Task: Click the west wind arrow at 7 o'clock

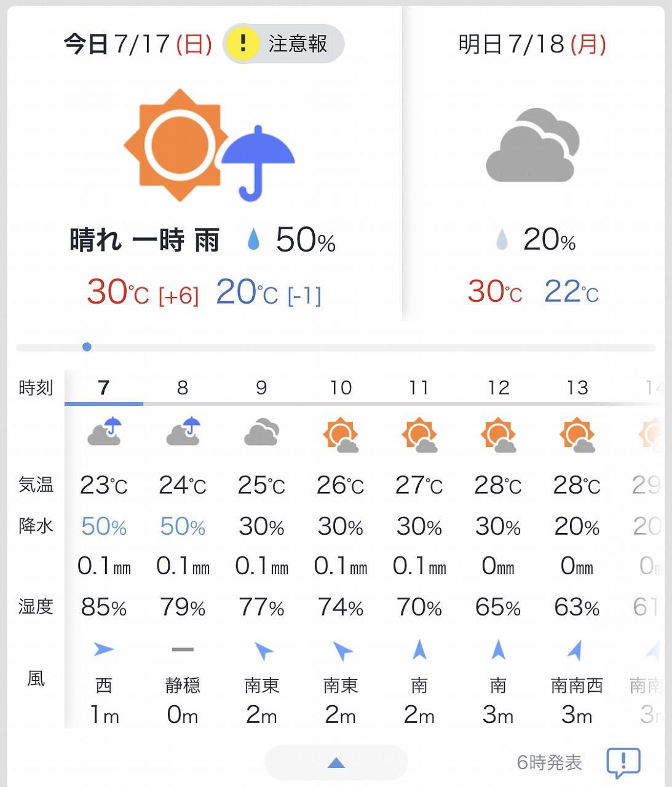Action: coord(103,649)
